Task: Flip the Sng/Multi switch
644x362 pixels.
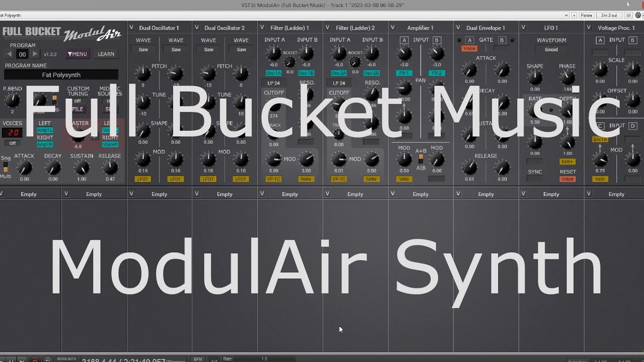Action: tap(6, 167)
